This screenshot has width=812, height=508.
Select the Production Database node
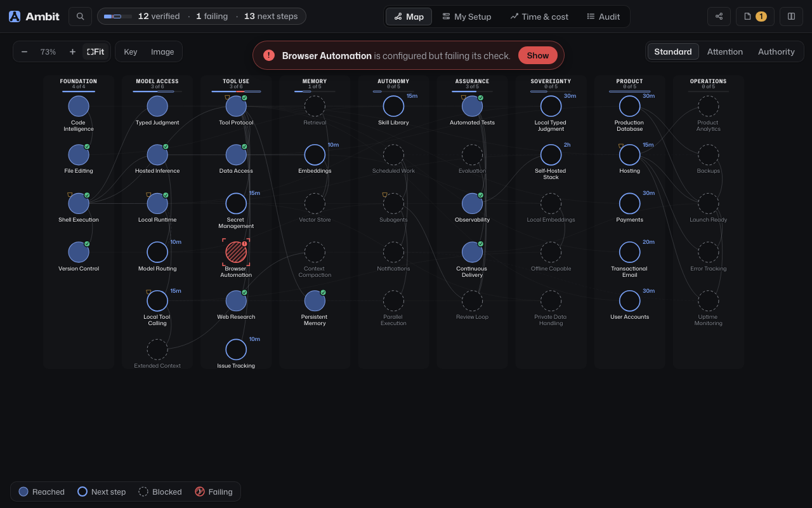(x=629, y=106)
